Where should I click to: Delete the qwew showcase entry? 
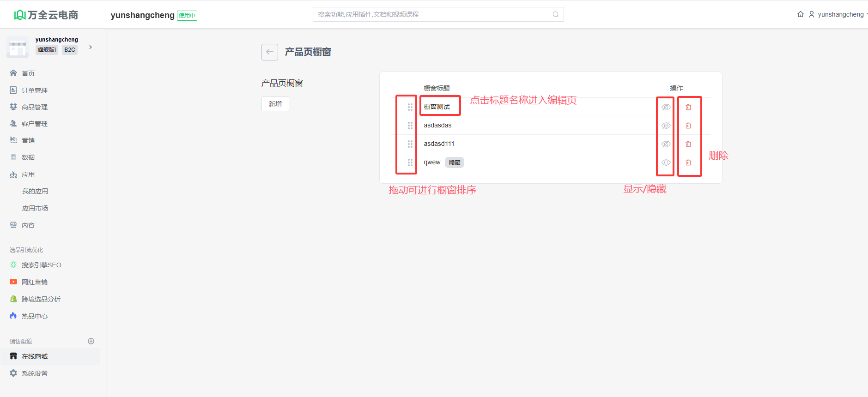pos(688,162)
